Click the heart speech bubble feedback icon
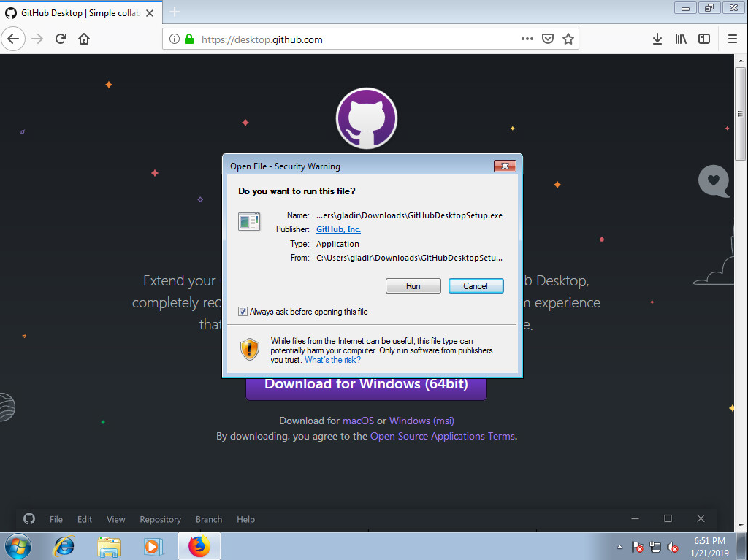Image resolution: width=748 pixels, height=560 pixels. tap(714, 181)
